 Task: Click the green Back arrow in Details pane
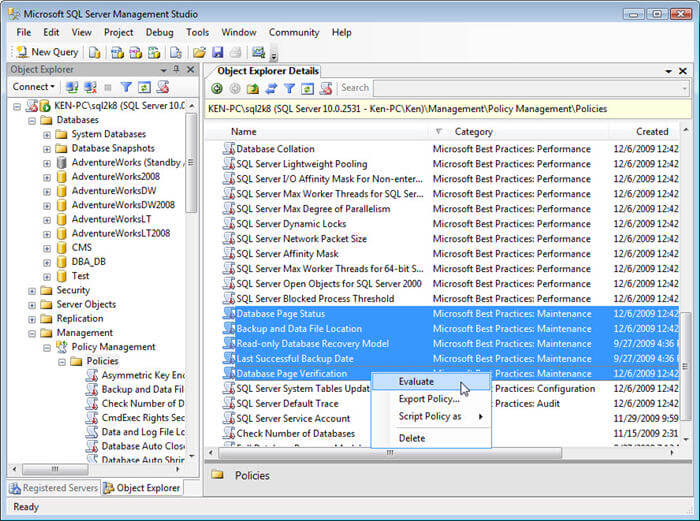tap(217, 88)
